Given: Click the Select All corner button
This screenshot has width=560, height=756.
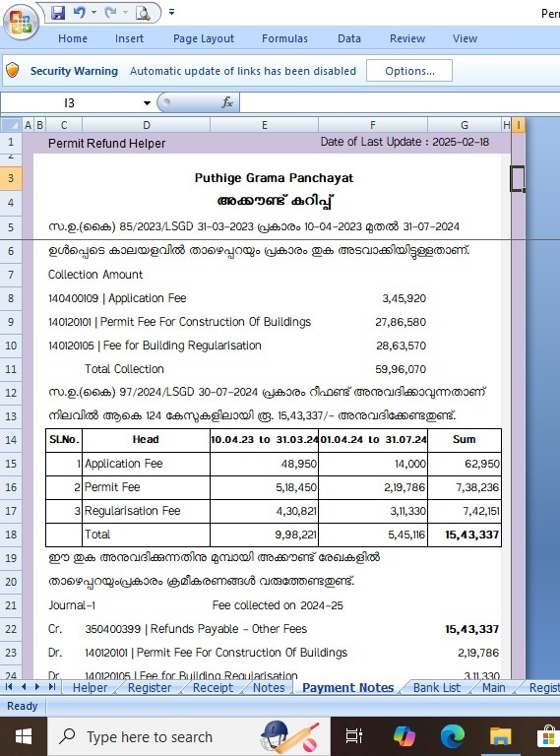Looking at the screenshot, I should [x=11, y=125].
